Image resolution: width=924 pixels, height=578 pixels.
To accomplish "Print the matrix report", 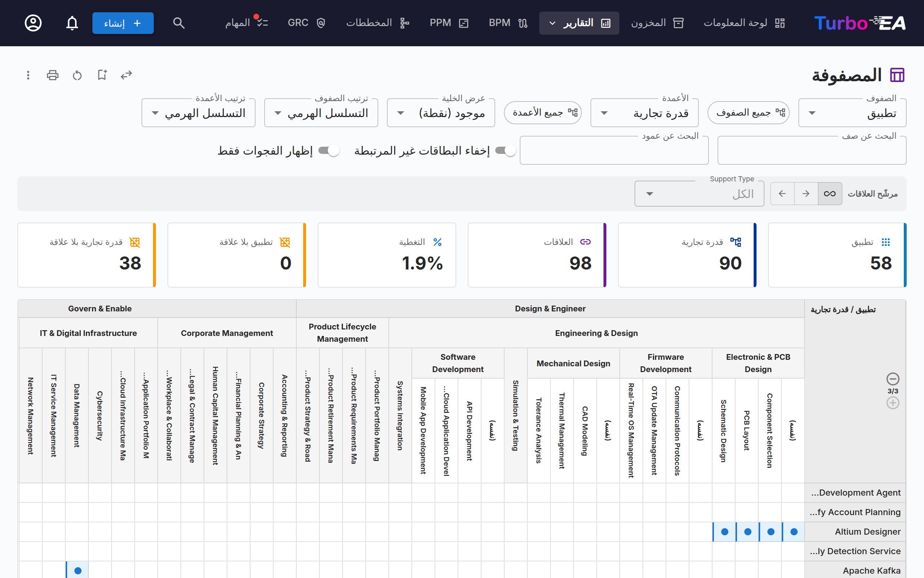I will tap(53, 75).
